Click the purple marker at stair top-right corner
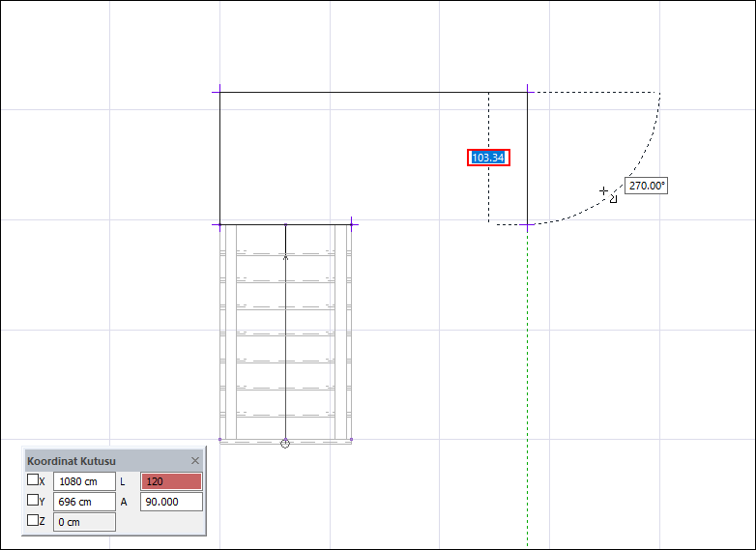756x550 pixels. 352,224
